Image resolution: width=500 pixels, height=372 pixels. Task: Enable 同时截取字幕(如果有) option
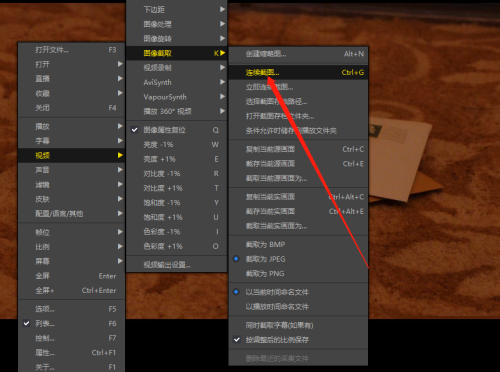(299, 325)
